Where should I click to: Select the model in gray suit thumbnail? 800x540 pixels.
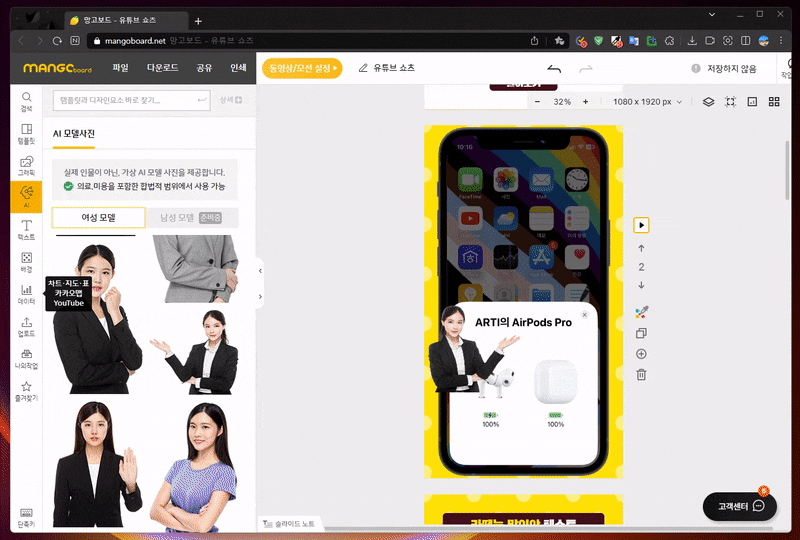point(196,268)
